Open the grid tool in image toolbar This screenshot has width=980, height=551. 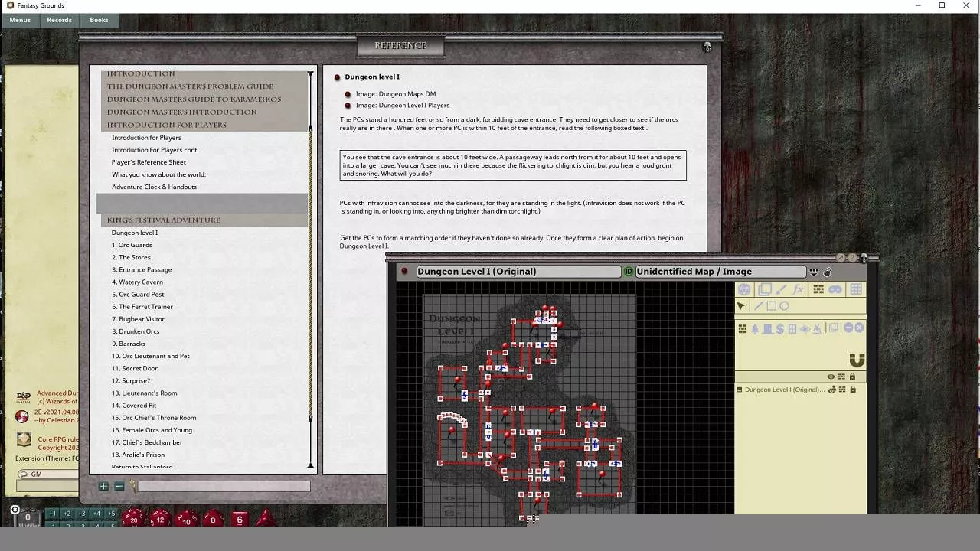coord(856,289)
